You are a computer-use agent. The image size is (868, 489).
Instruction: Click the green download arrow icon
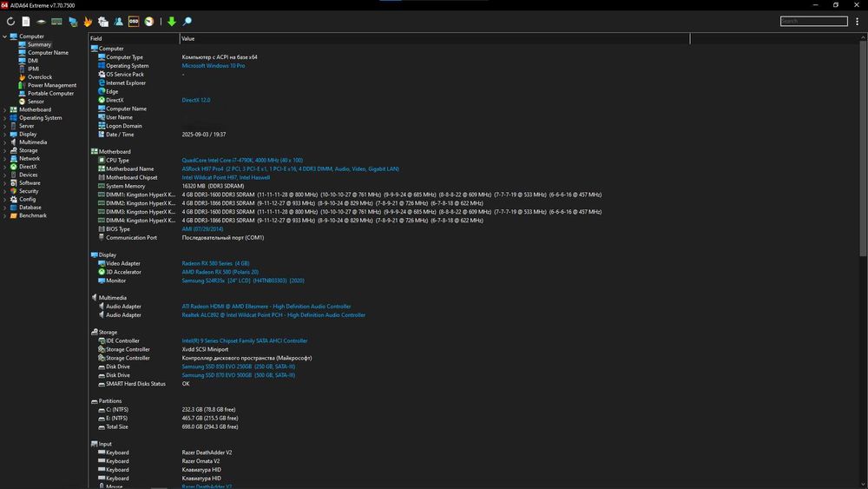[172, 22]
